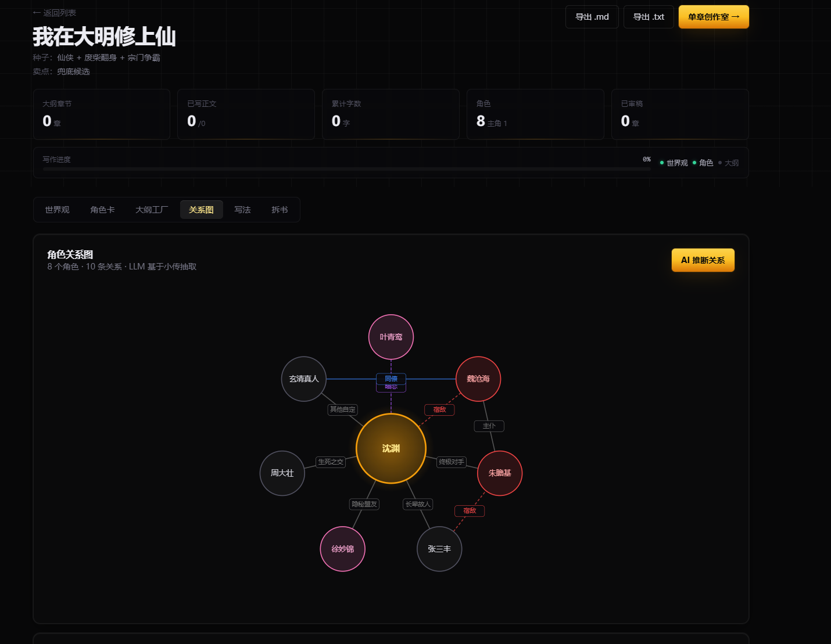Click the 导出 .txt export button

click(x=649, y=17)
